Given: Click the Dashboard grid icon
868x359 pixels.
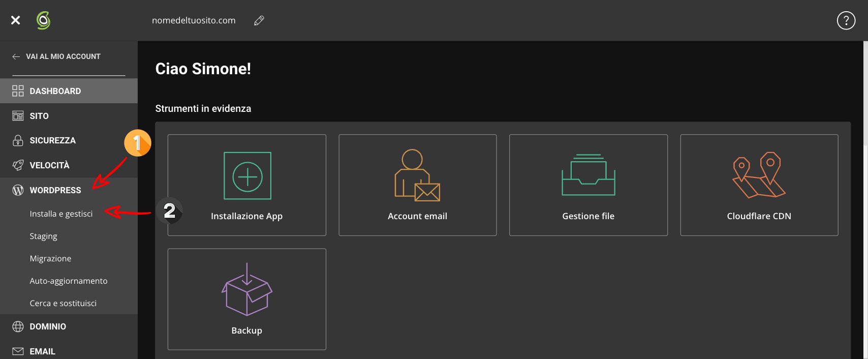Looking at the screenshot, I should point(18,91).
